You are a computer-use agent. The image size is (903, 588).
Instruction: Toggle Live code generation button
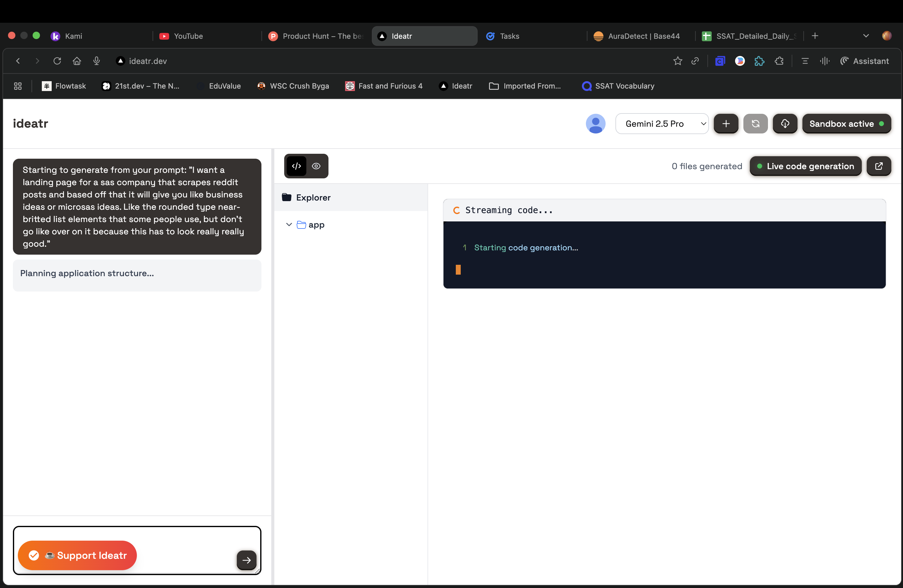pyautogui.click(x=805, y=166)
